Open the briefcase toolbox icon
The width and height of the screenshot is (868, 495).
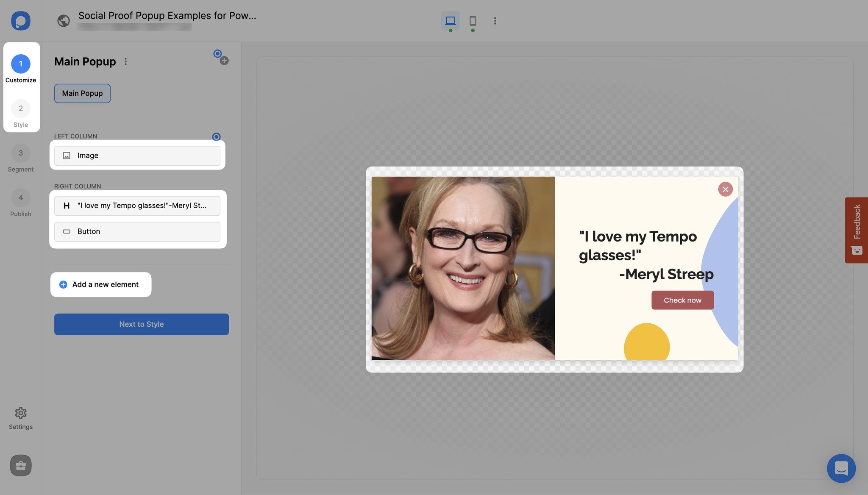tap(21, 465)
